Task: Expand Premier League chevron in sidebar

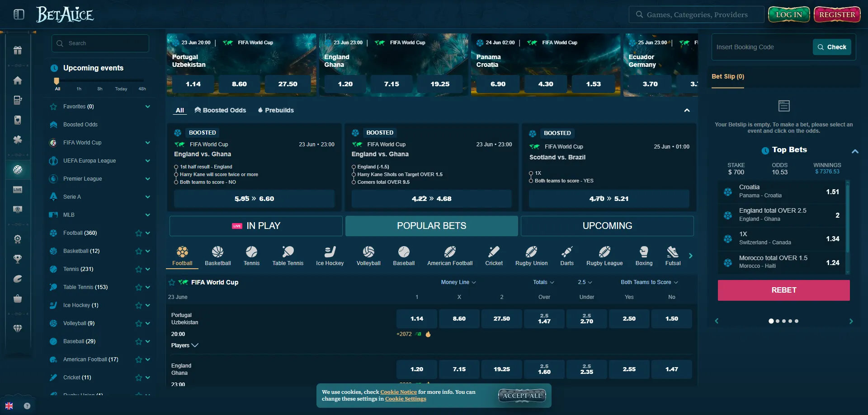Action: [147, 179]
